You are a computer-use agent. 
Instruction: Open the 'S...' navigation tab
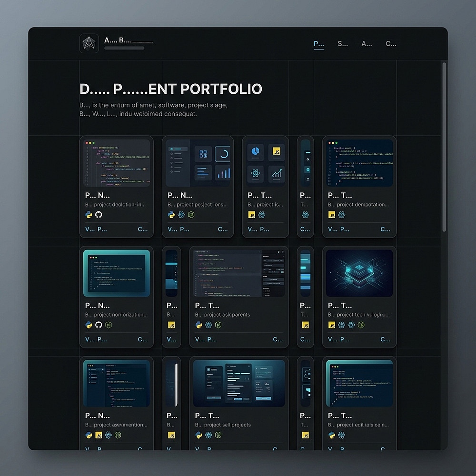point(343,44)
